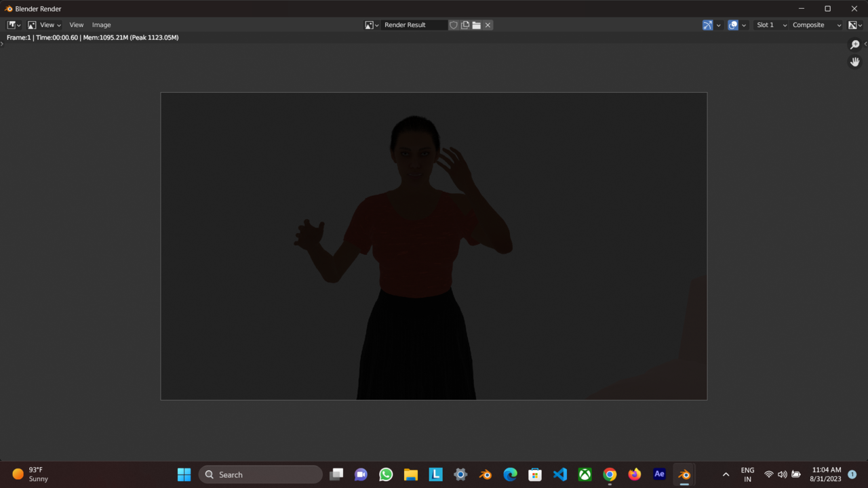Open the editor type selector icon
Viewport: 868px width, 488px height.
tap(12, 24)
